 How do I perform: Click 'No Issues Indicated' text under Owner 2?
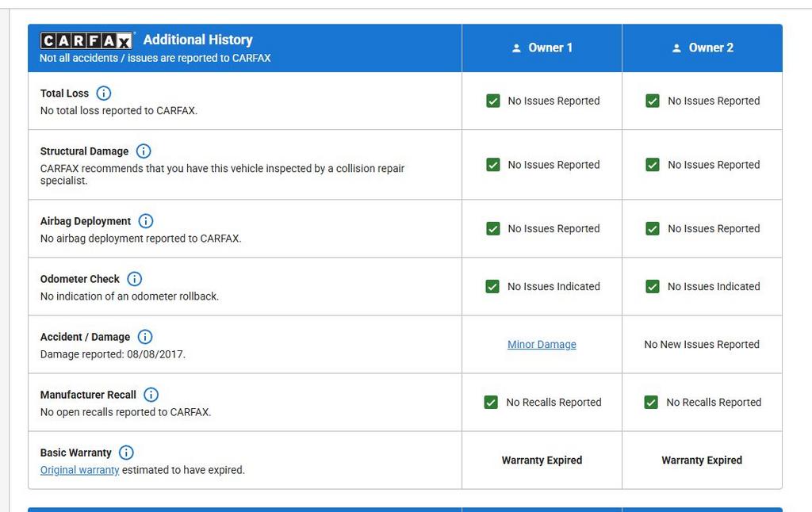pyautogui.click(x=714, y=287)
